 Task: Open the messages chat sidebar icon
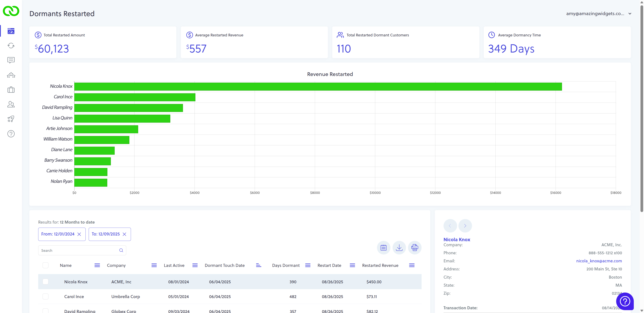11,60
